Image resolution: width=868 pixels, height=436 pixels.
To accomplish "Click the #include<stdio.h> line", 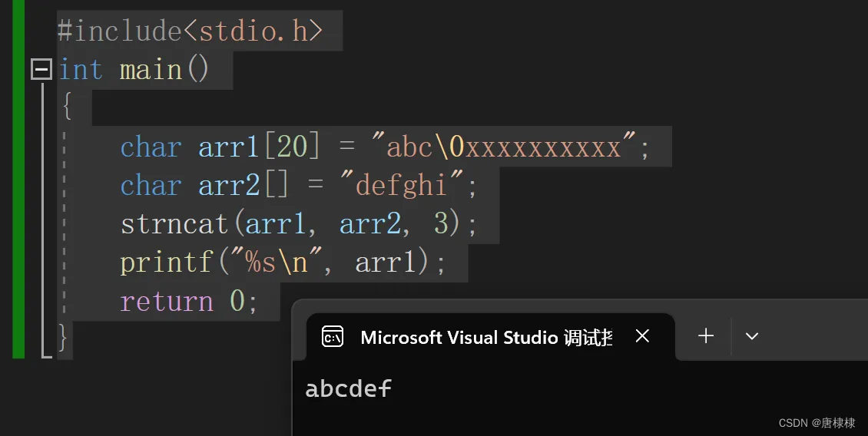I will point(190,31).
